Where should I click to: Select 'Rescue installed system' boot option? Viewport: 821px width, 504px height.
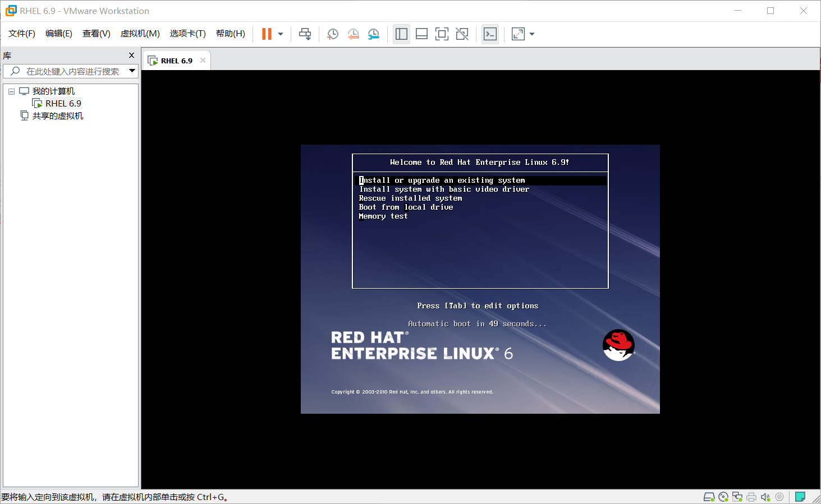coord(410,198)
